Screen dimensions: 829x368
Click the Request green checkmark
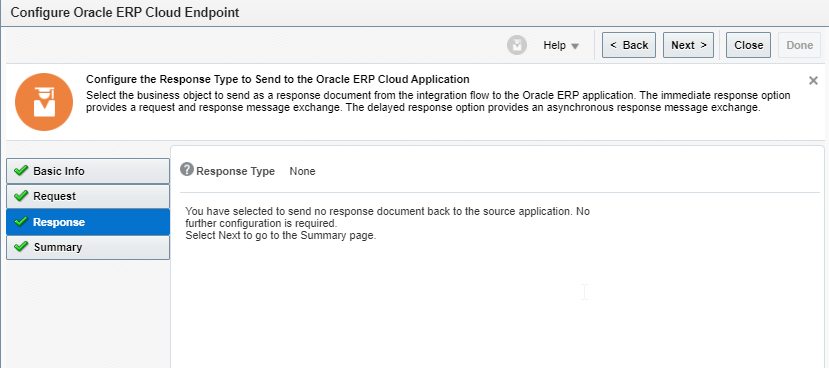[21, 196]
